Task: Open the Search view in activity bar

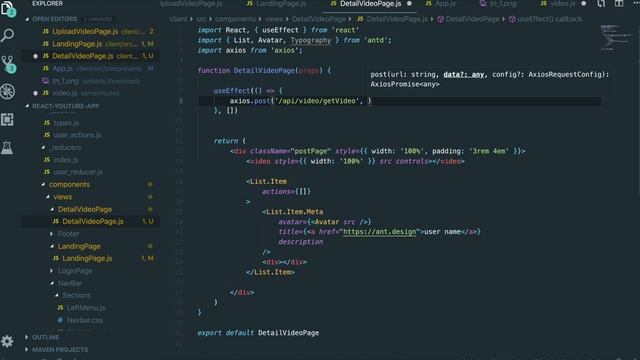Action: coord(7,36)
